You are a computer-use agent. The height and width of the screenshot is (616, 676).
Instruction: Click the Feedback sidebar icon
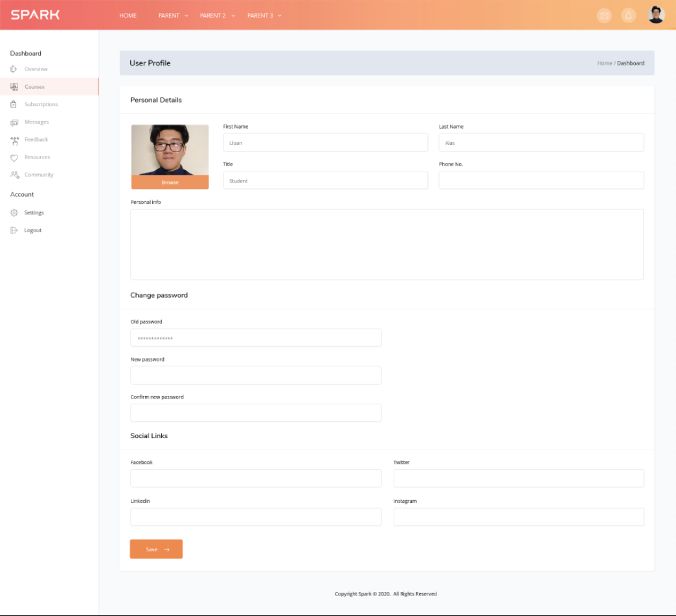tap(15, 140)
